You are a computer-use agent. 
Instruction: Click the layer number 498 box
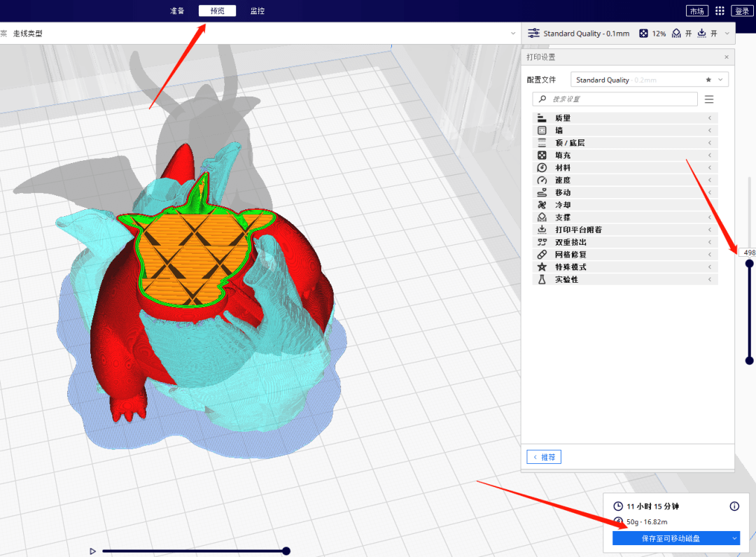tap(748, 253)
